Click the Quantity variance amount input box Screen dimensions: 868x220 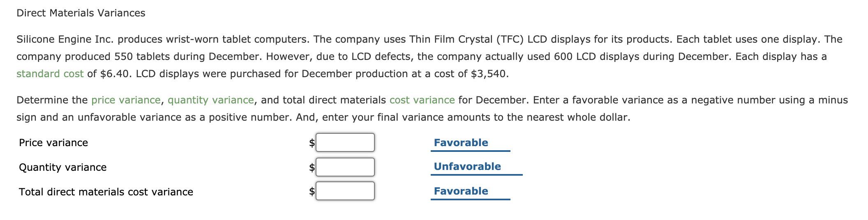[345, 167]
